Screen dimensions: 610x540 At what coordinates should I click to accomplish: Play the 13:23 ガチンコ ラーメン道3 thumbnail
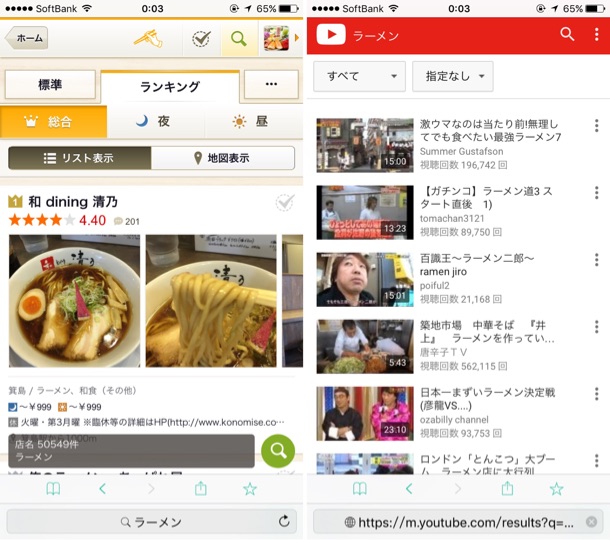365,212
